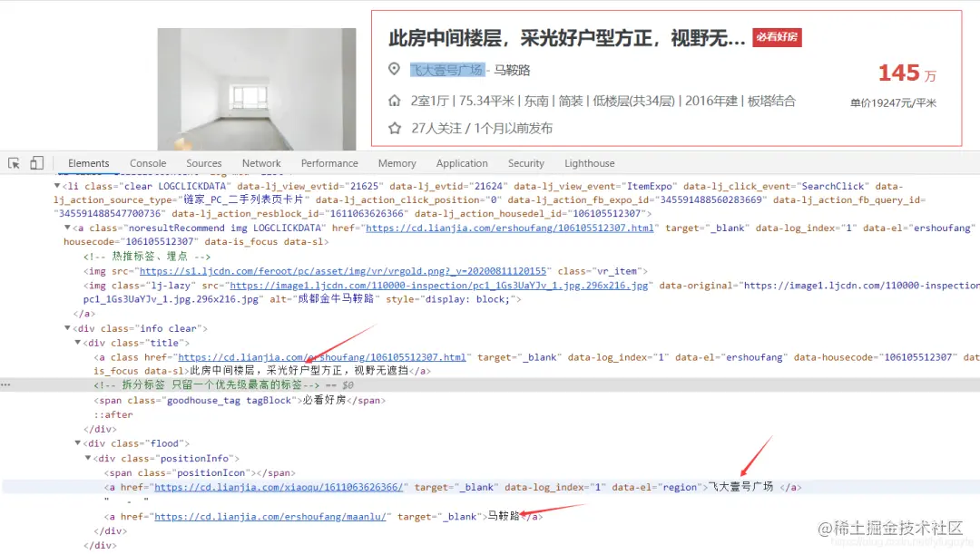Open the Network tab
980x554 pixels.
click(x=261, y=163)
